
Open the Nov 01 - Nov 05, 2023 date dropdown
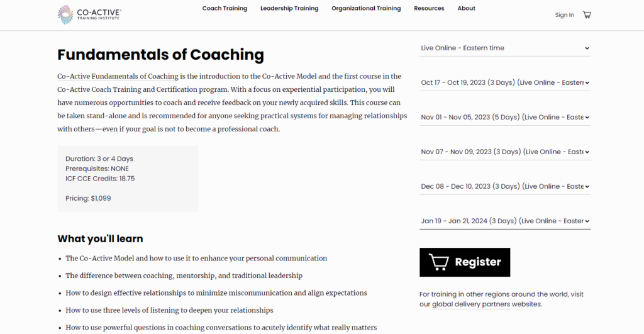click(505, 117)
